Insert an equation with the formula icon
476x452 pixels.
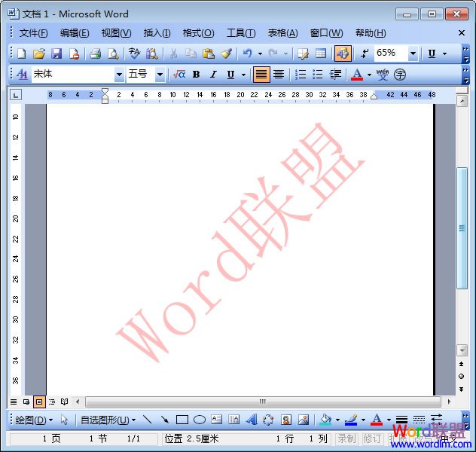coord(178,75)
